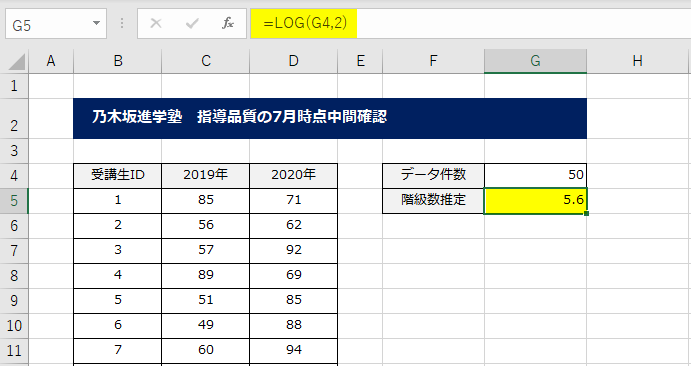This screenshot has width=691, height=366.
Task: Click the 階級数推定 label cell
Action: [434, 201]
